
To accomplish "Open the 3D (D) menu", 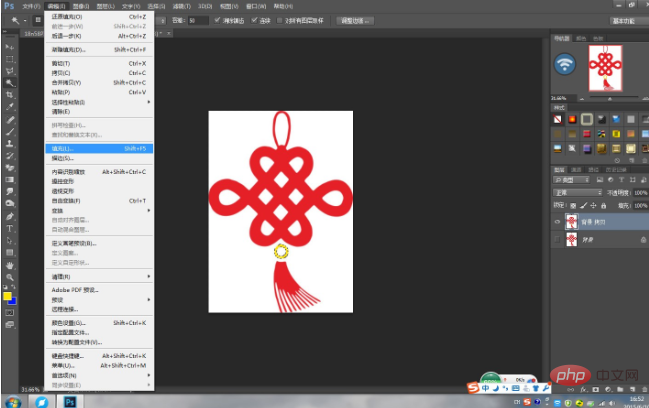I will point(205,6).
